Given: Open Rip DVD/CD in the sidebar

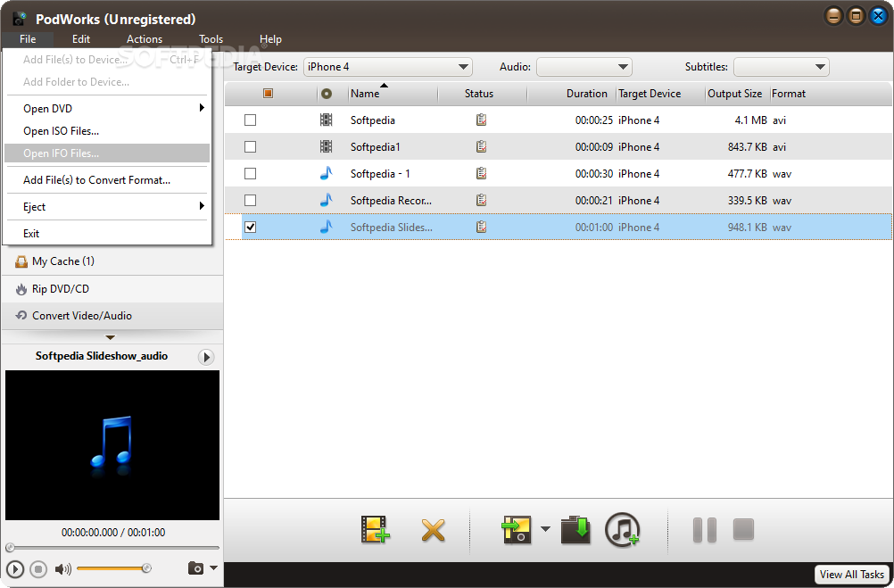Looking at the screenshot, I should (112, 288).
